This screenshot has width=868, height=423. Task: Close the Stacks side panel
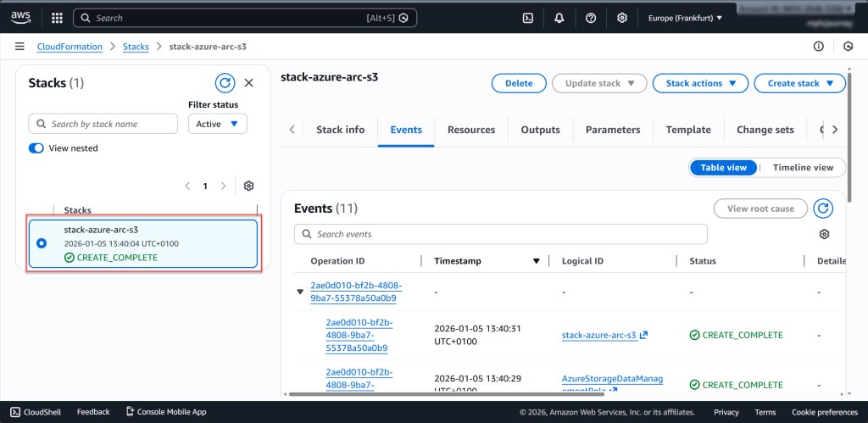pos(248,83)
